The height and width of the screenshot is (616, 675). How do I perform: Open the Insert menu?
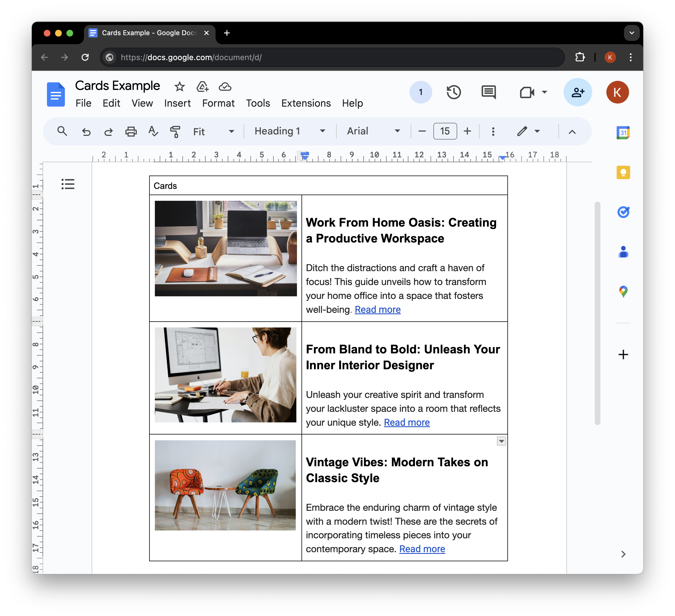pyautogui.click(x=177, y=103)
